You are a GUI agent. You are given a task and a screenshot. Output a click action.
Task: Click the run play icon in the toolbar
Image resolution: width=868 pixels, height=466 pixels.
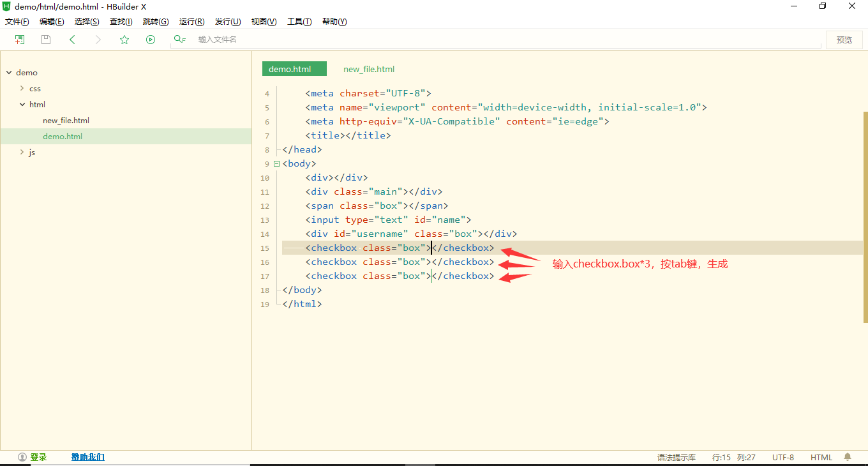pos(151,40)
